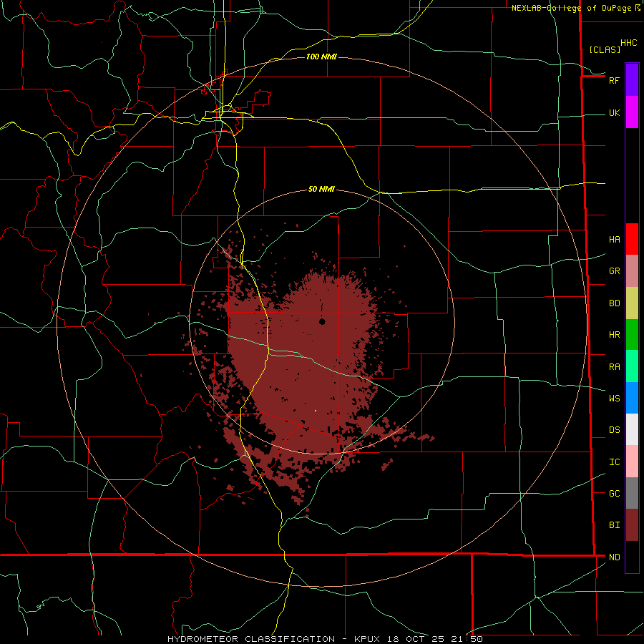The height and width of the screenshot is (644, 644).
Task: Click the HA legend label
Action: [614, 240]
